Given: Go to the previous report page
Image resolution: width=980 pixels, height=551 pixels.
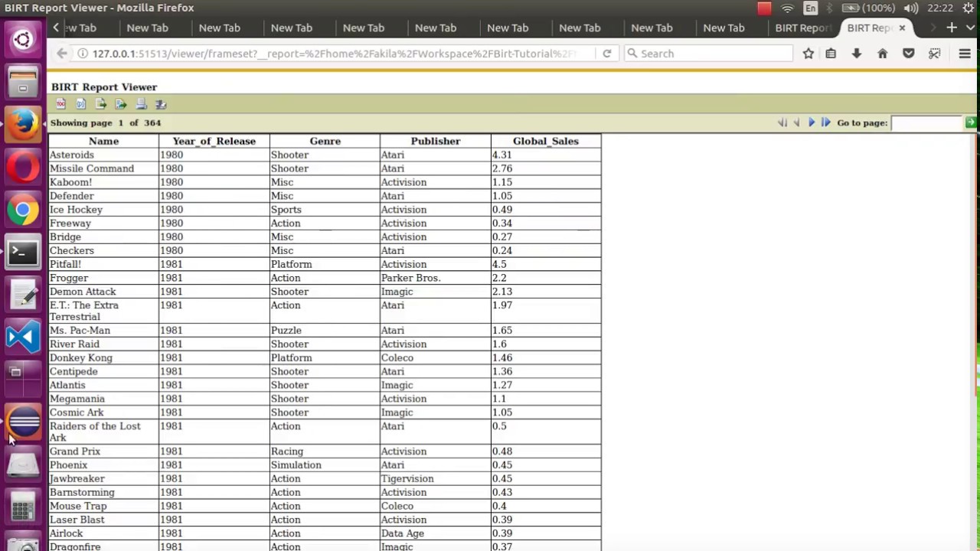Looking at the screenshot, I should 797,122.
